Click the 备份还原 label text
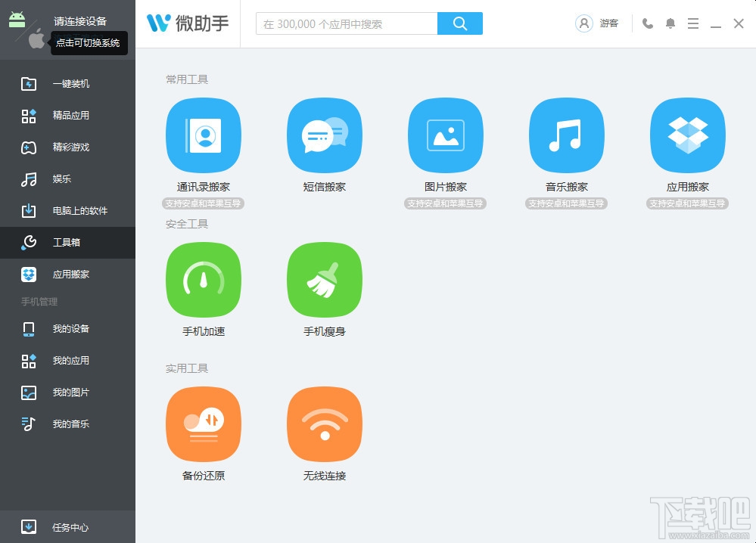This screenshot has height=543, width=756. pyautogui.click(x=204, y=476)
